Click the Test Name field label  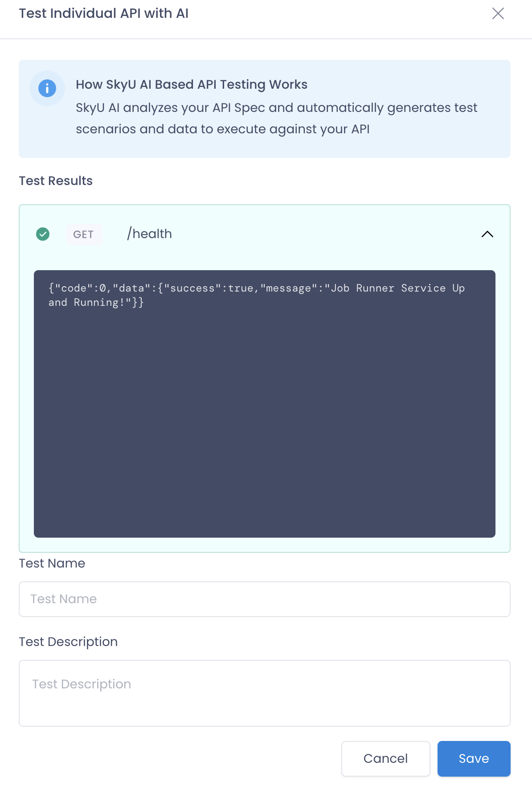(52, 563)
